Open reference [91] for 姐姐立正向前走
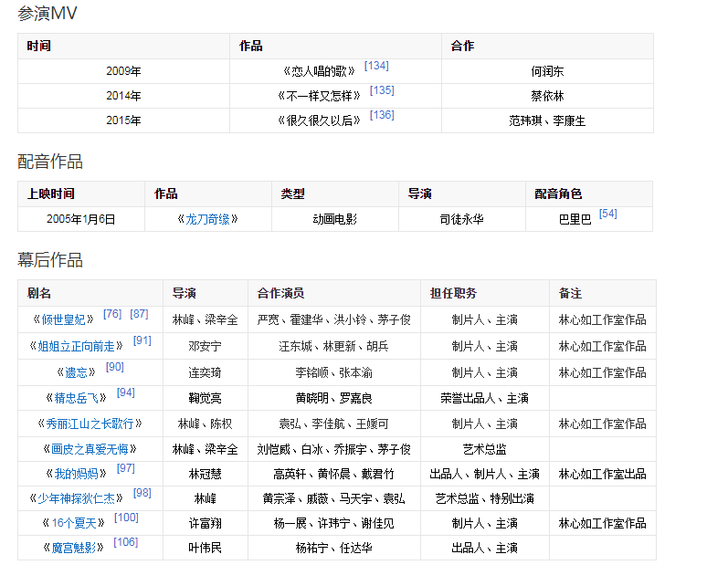 (142, 340)
